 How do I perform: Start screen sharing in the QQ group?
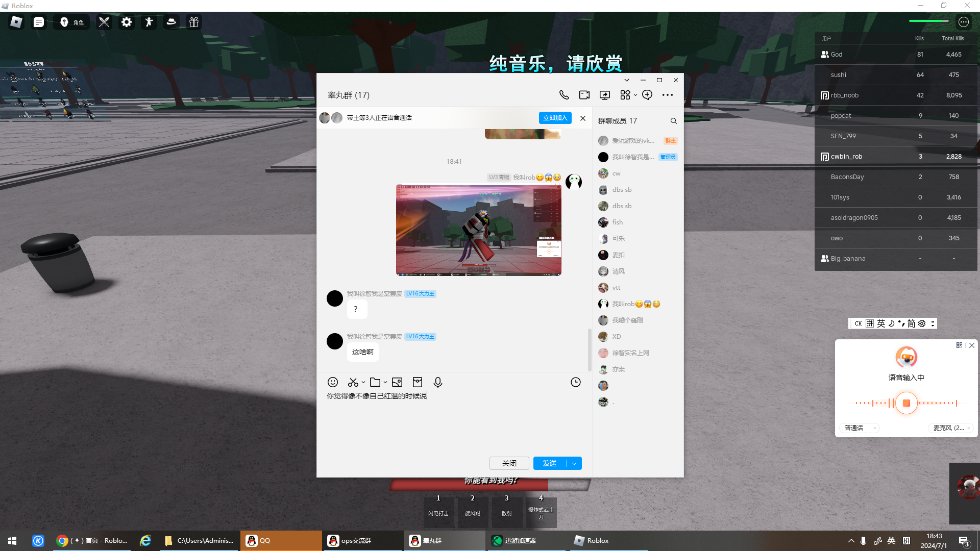605,95
